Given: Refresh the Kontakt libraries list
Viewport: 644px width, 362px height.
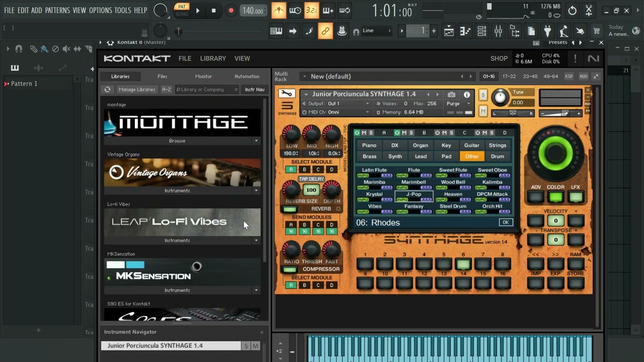Looking at the screenshot, I should point(107,89).
